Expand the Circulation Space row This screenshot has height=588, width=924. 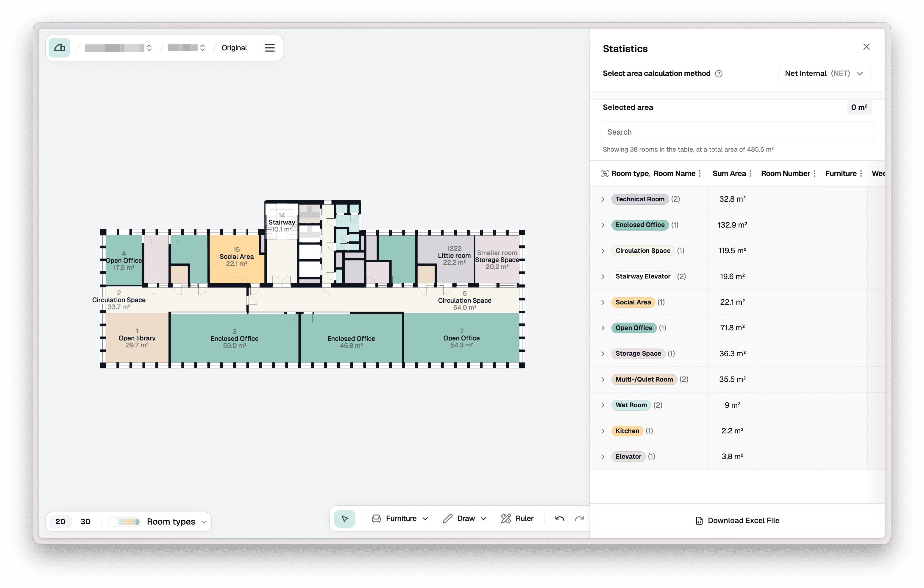(x=603, y=251)
